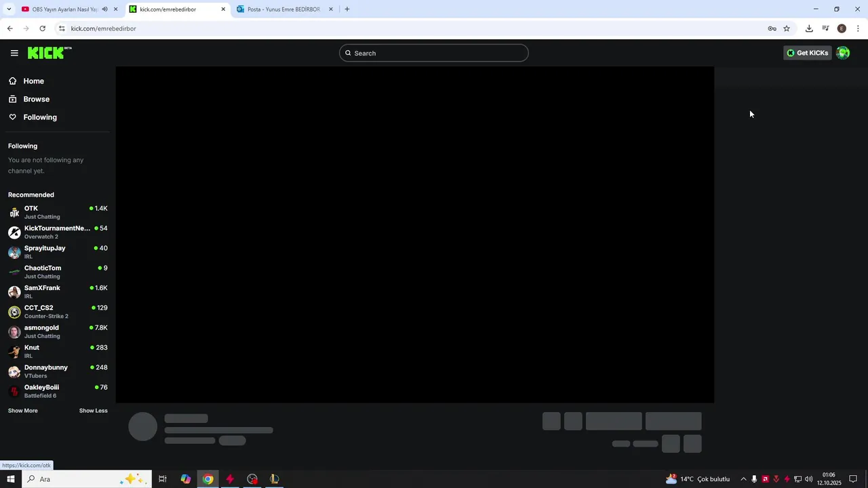The width and height of the screenshot is (868, 488).
Task: Open SprayitupJay channel
Action: tap(58, 252)
